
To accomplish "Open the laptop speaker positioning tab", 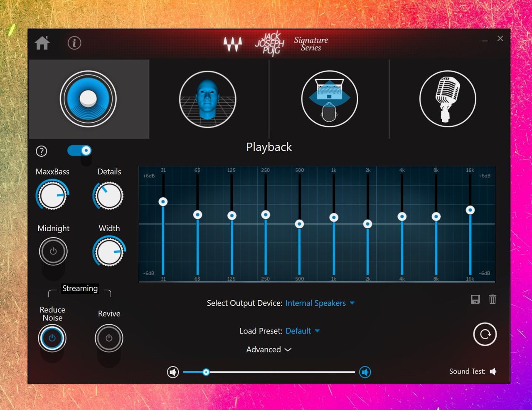I will (330, 99).
